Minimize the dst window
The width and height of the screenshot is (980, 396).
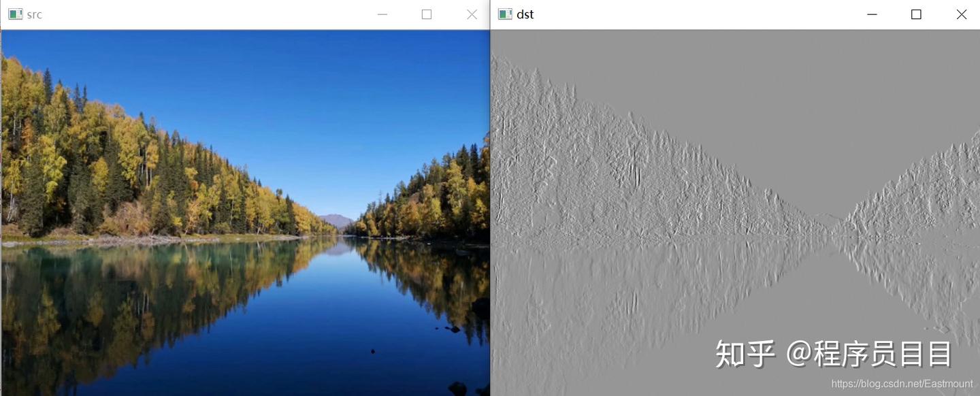(x=872, y=14)
